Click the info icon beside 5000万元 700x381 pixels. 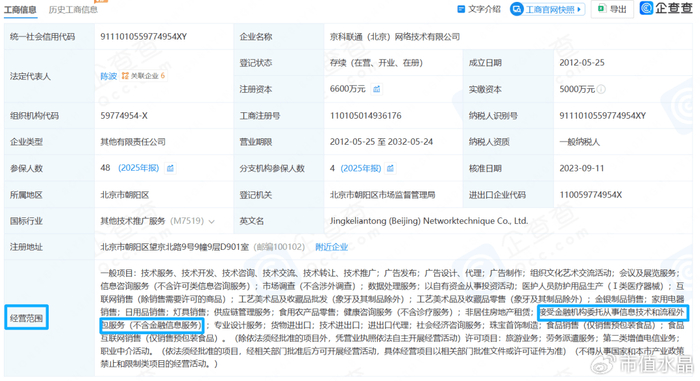tap(601, 89)
